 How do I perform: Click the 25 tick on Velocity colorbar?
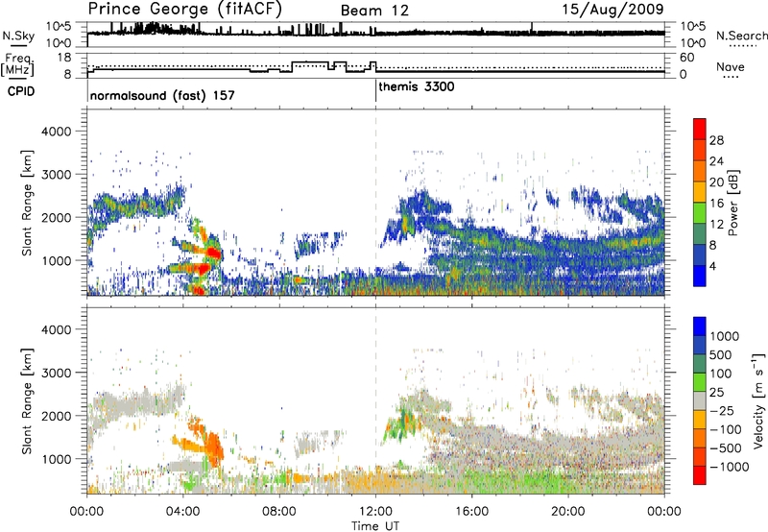(716, 392)
